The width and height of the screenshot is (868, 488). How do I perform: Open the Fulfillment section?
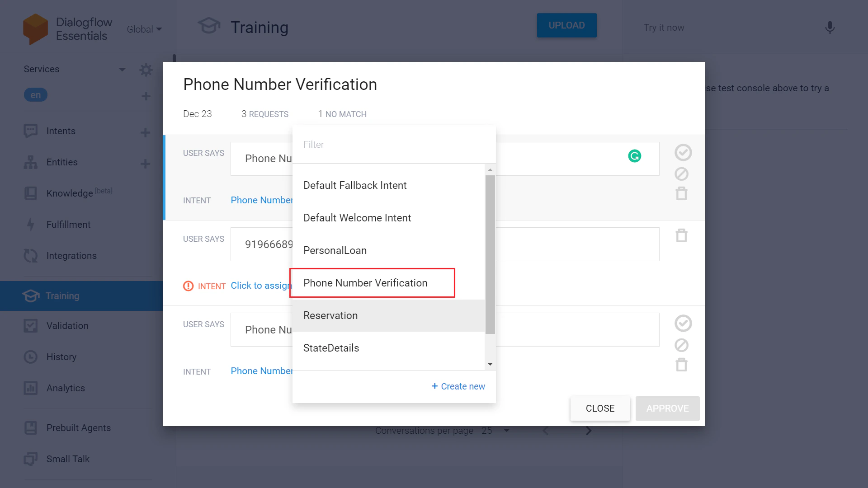tap(68, 224)
